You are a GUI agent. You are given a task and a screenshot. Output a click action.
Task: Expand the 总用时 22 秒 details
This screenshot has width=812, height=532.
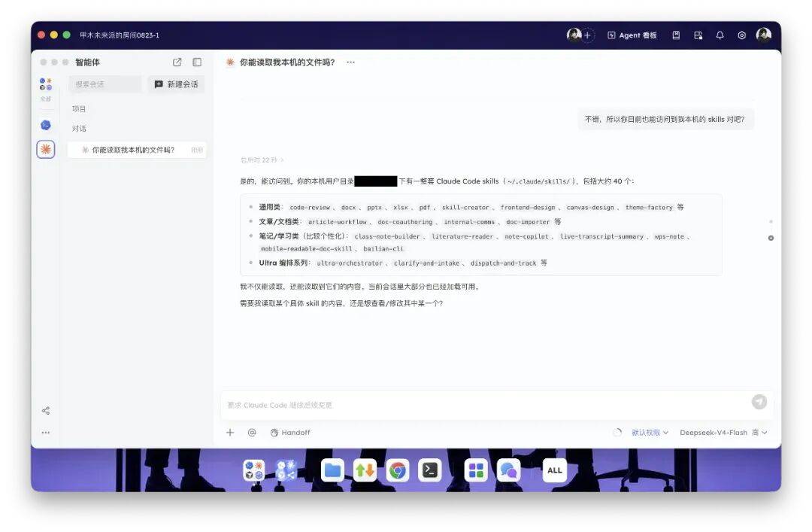(262, 160)
